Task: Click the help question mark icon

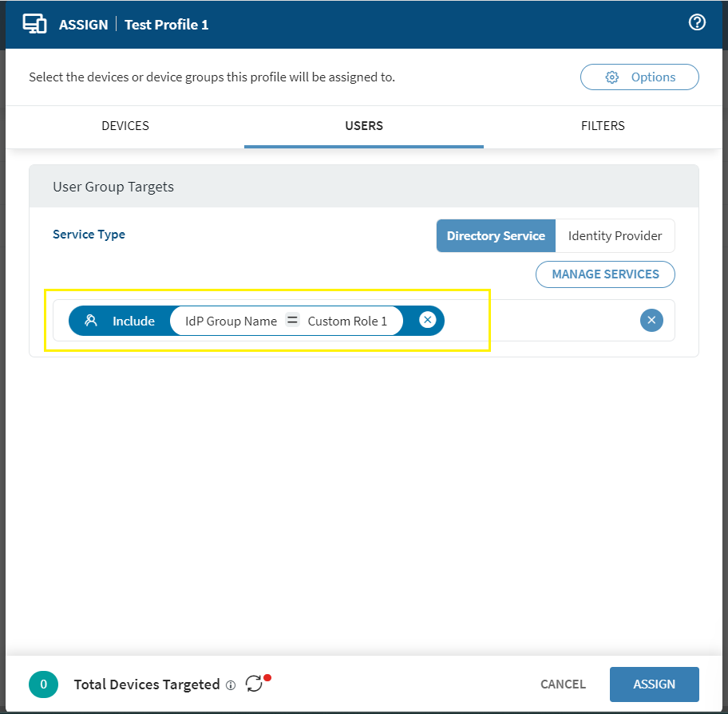Action: [697, 23]
